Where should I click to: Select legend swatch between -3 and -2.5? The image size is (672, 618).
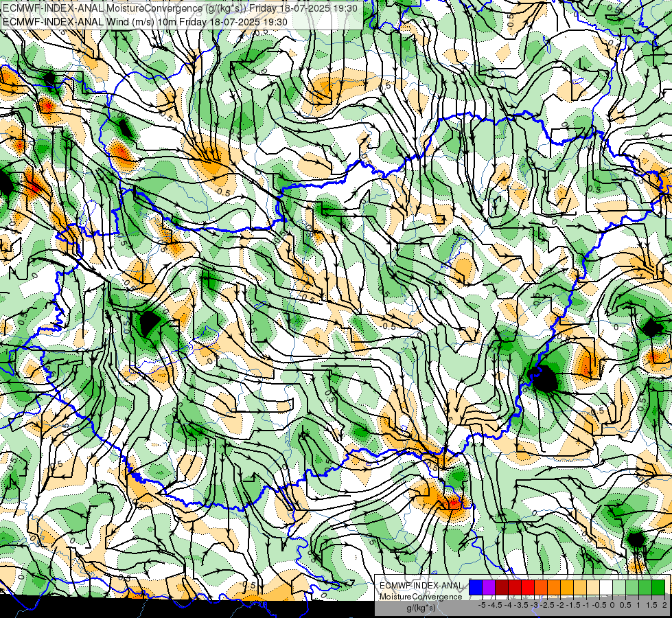pyautogui.click(x=541, y=587)
